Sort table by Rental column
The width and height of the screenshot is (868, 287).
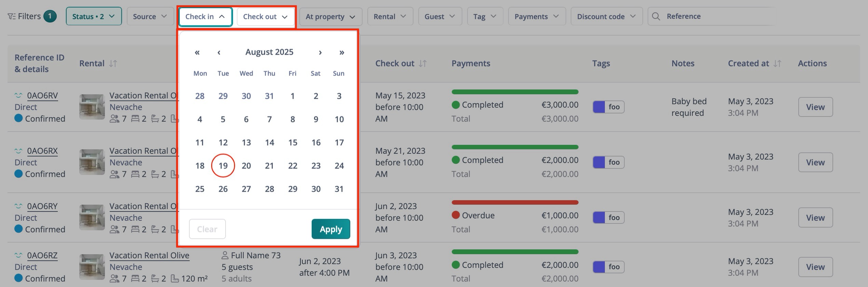113,64
